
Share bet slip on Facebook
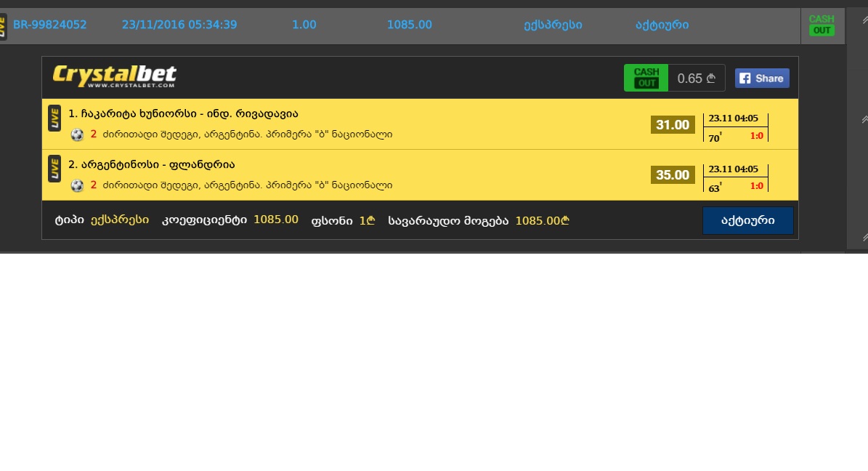[x=762, y=78]
